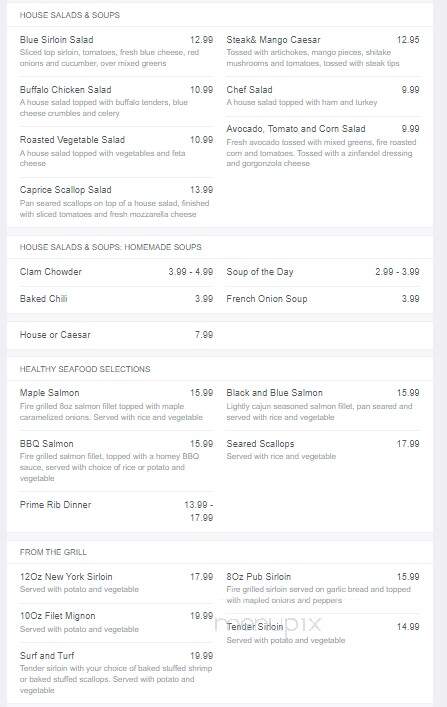Open the Maple Salmon entry
Viewport: 447px width, 707px height.
116,404
